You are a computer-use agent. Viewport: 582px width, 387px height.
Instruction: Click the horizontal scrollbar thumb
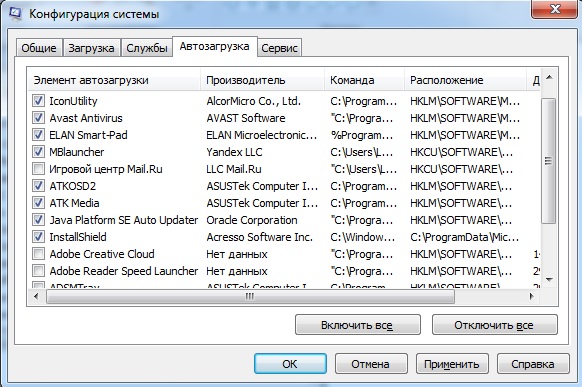pyautogui.click(x=250, y=296)
